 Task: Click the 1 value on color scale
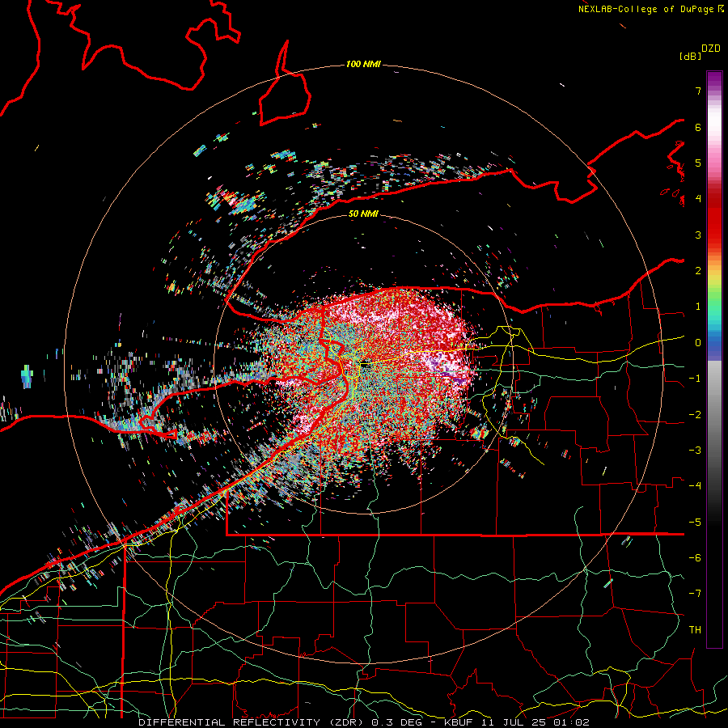tap(698, 307)
